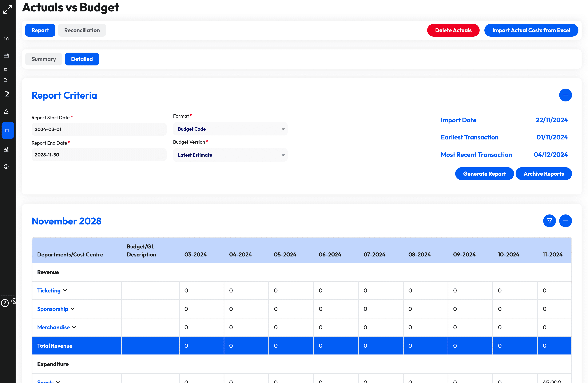
Task: Click Total Revenue's 09-2024 cell value
Action: [455, 346]
